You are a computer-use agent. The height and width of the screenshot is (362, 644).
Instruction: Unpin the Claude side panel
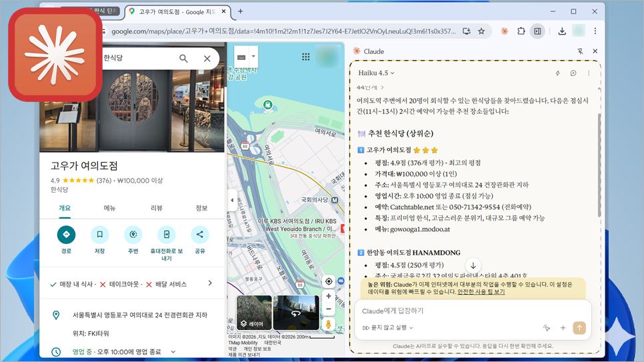coord(579,51)
